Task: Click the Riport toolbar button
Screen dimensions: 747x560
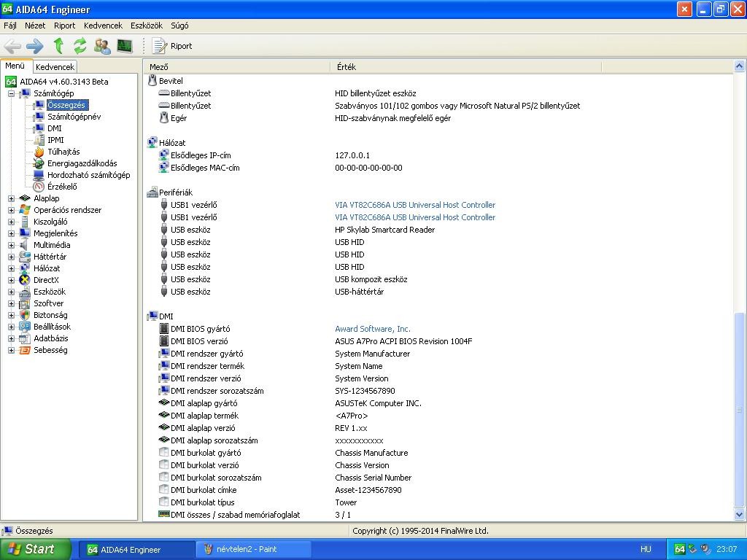Action: click(172, 46)
